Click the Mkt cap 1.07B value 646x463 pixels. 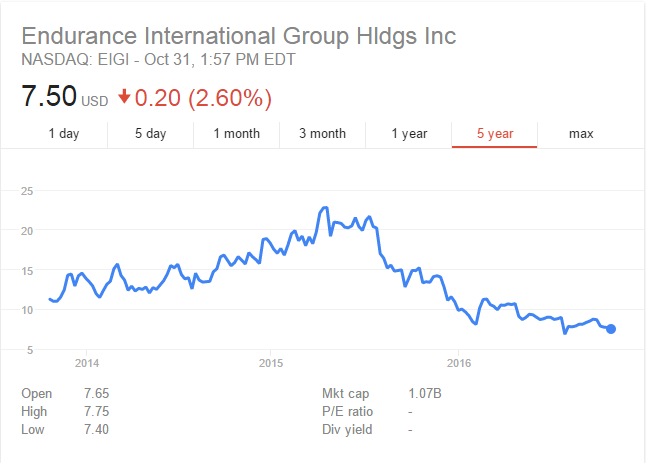[x=425, y=394]
